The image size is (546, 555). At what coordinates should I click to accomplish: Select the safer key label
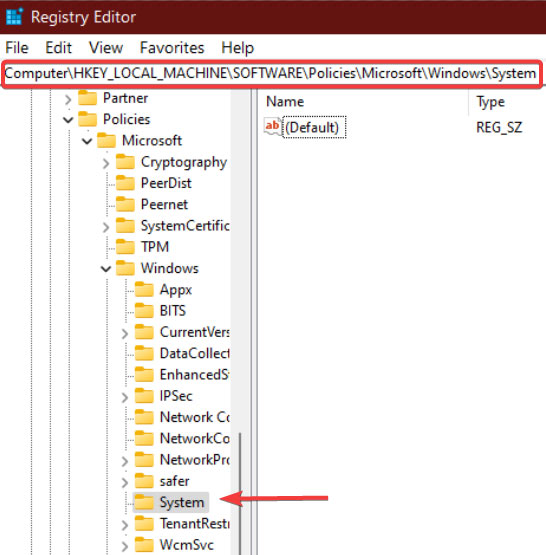(x=174, y=481)
